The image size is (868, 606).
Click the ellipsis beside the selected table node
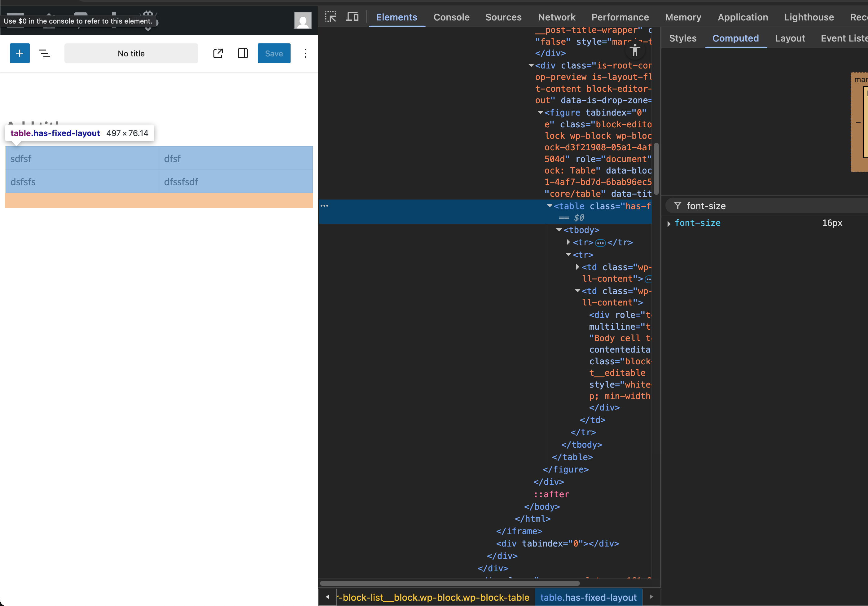[x=324, y=206]
